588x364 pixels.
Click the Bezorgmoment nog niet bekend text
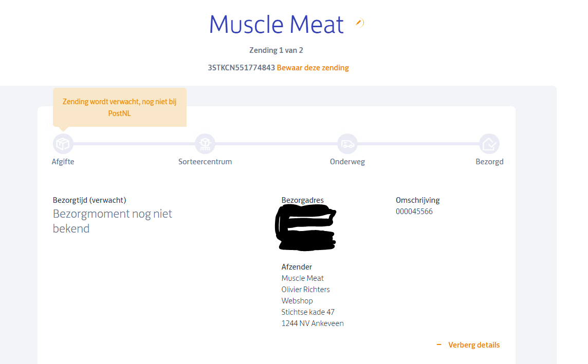113,221
